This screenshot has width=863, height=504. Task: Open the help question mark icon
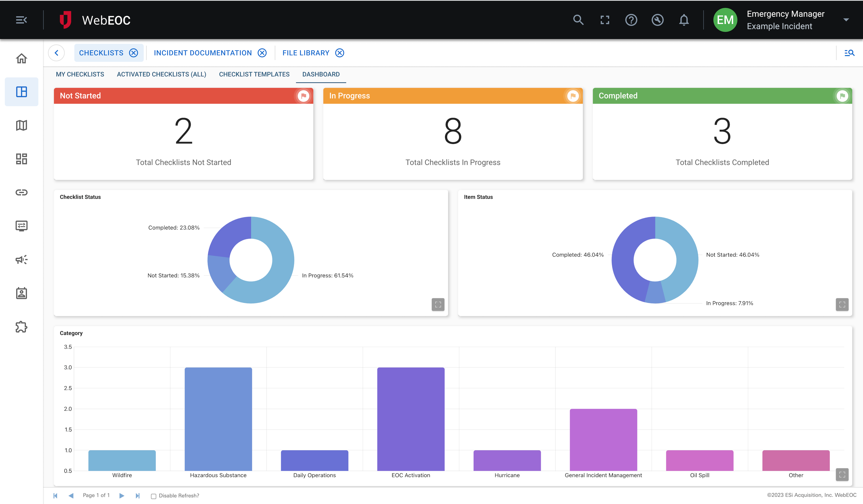pyautogui.click(x=631, y=20)
